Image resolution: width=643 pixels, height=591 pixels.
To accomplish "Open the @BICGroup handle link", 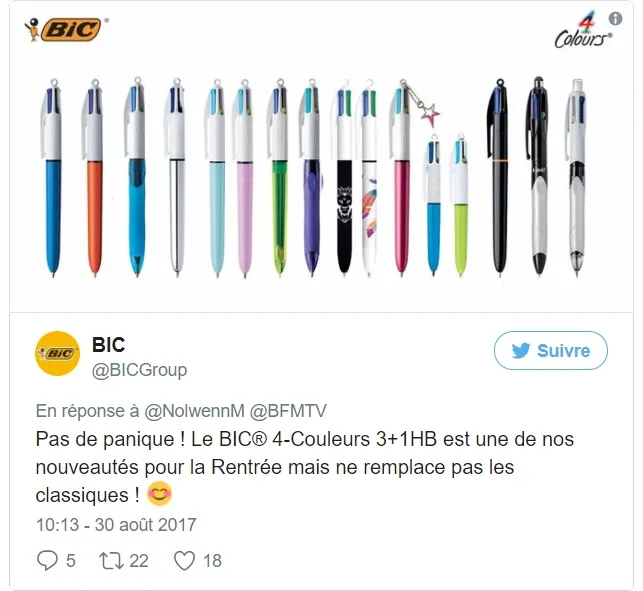I will pos(139,370).
